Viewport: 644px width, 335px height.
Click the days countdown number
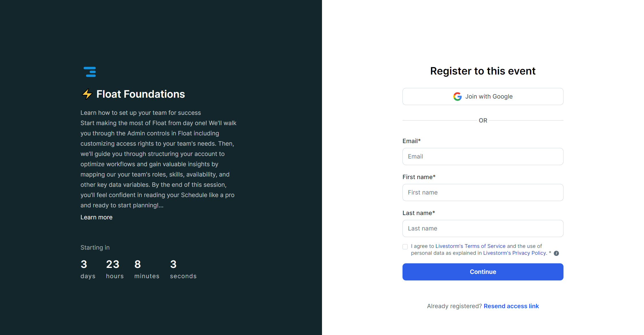pos(84,264)
